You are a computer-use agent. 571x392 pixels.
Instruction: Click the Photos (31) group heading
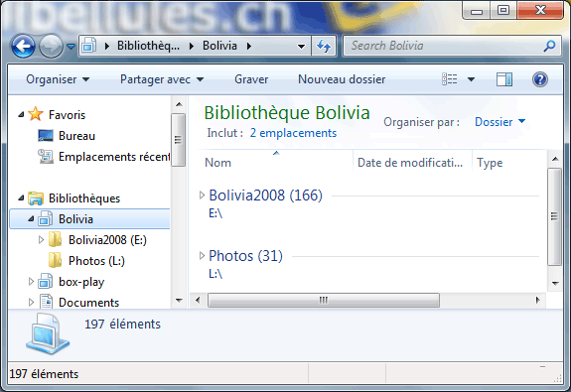click(x=246, y=256)
